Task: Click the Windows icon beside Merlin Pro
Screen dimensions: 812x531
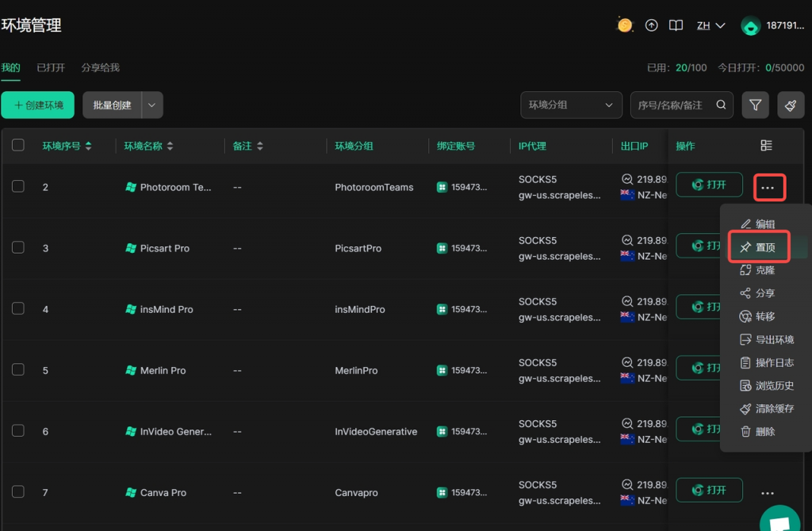Action: coord(131,370)
